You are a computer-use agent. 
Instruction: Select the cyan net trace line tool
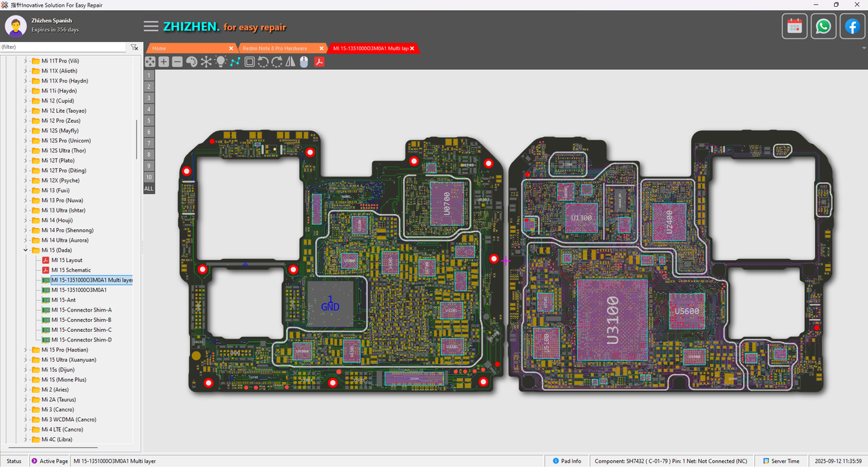point(235,62)
